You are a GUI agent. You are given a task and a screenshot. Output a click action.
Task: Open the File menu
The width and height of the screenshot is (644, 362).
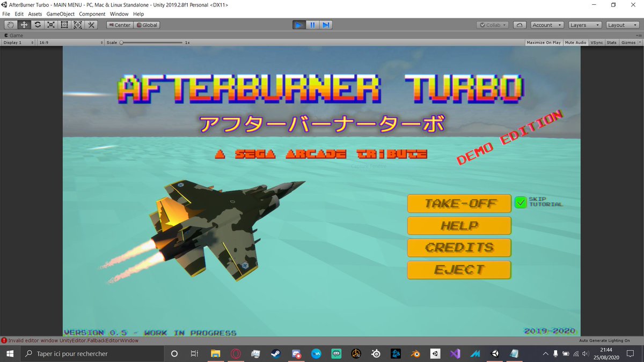point(6,14)
